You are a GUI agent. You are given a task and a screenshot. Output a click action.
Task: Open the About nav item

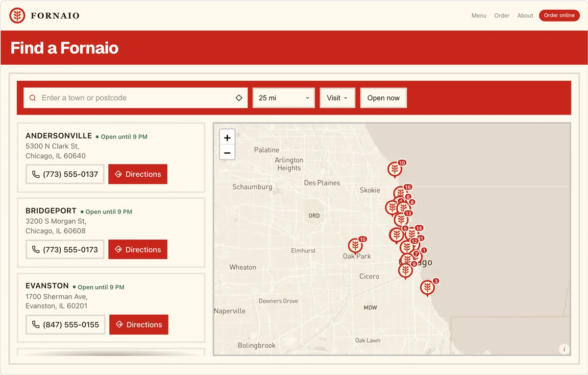(525, 16)
